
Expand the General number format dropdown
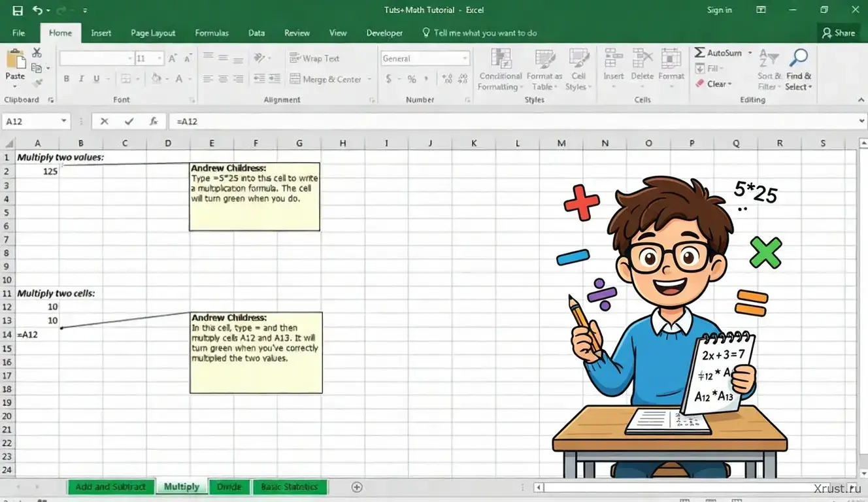(465, 59)
